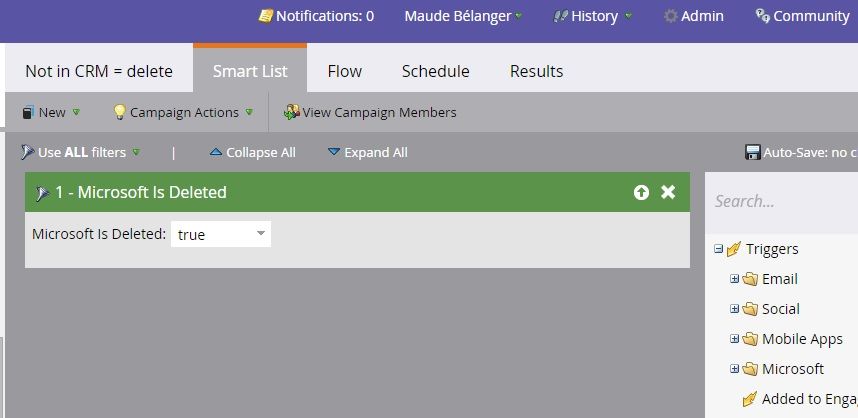The image size is (858, 418).
Task: Switch to the Flow tab
Action: click(x=344, y=71)
